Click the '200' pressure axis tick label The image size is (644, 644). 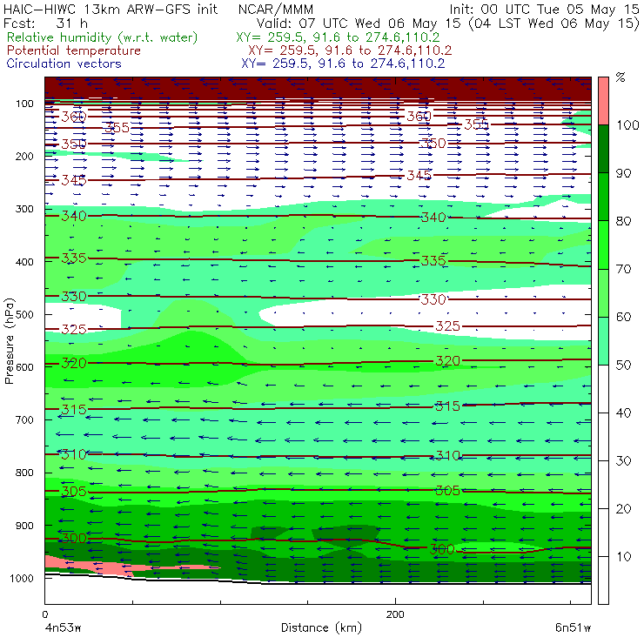pyautogui.click(x=24, y=156)
